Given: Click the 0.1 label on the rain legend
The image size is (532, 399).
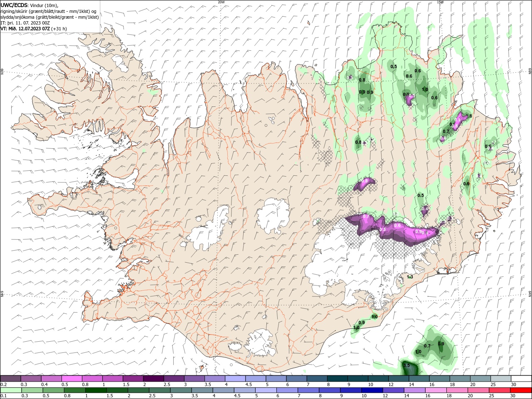Looking at the screenshot, I should (x=3, y=396).
